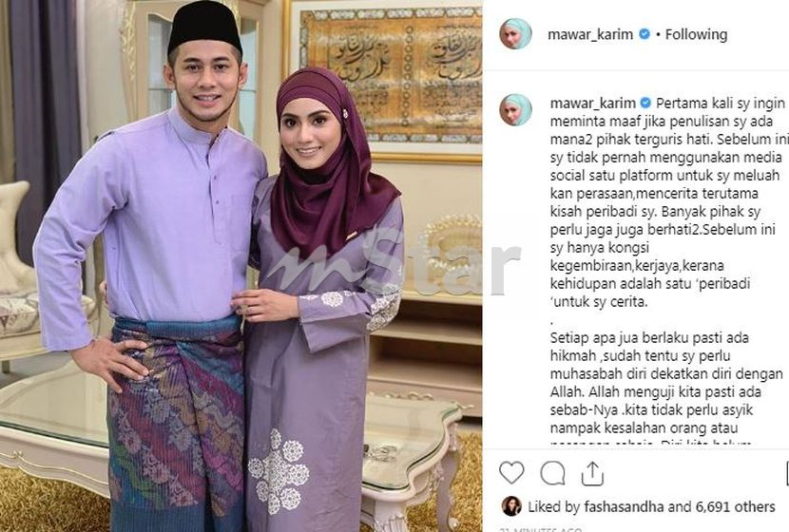
Task: View the 6,691 others who liked
Action: [x=735, y=507]
